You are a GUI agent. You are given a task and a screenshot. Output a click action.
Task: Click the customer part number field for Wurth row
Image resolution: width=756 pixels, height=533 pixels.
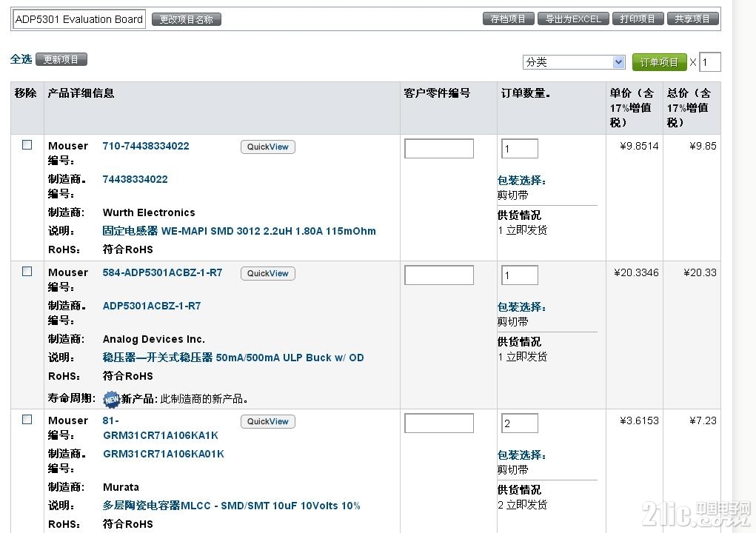(439, 149)
